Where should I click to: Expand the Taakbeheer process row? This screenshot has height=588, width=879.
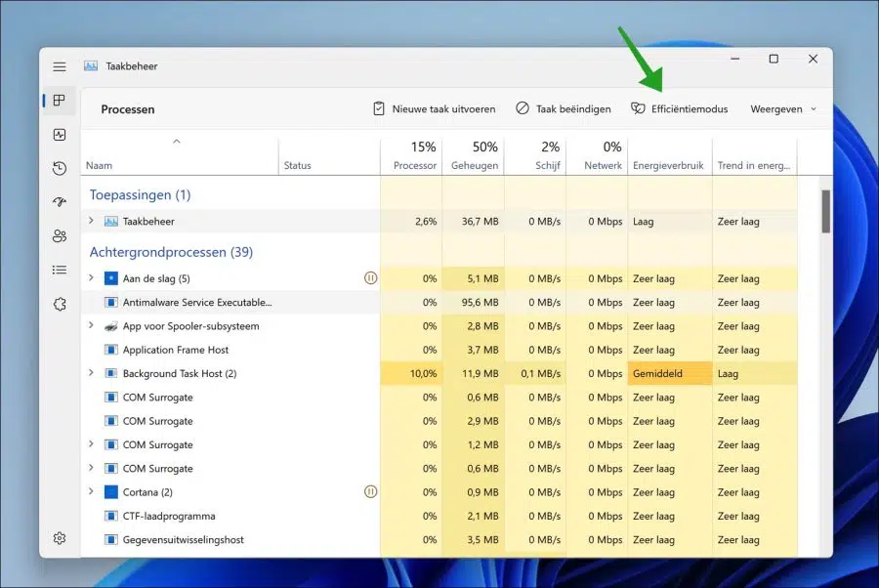point(91,221)
